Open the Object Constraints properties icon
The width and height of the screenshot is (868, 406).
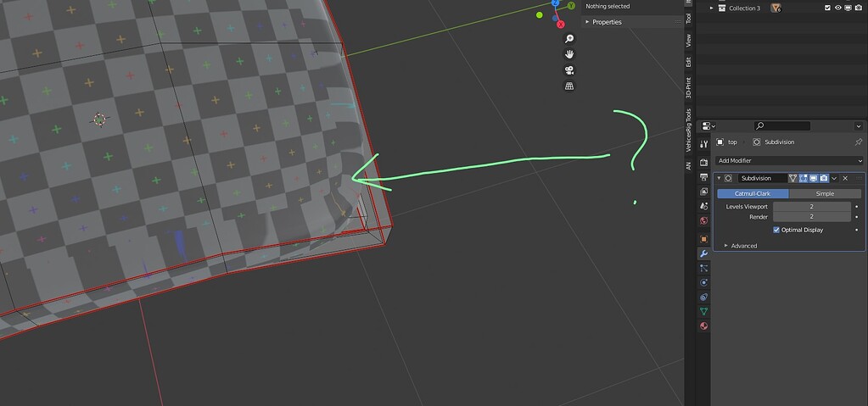pyautogui.click(x=703, y=297)
